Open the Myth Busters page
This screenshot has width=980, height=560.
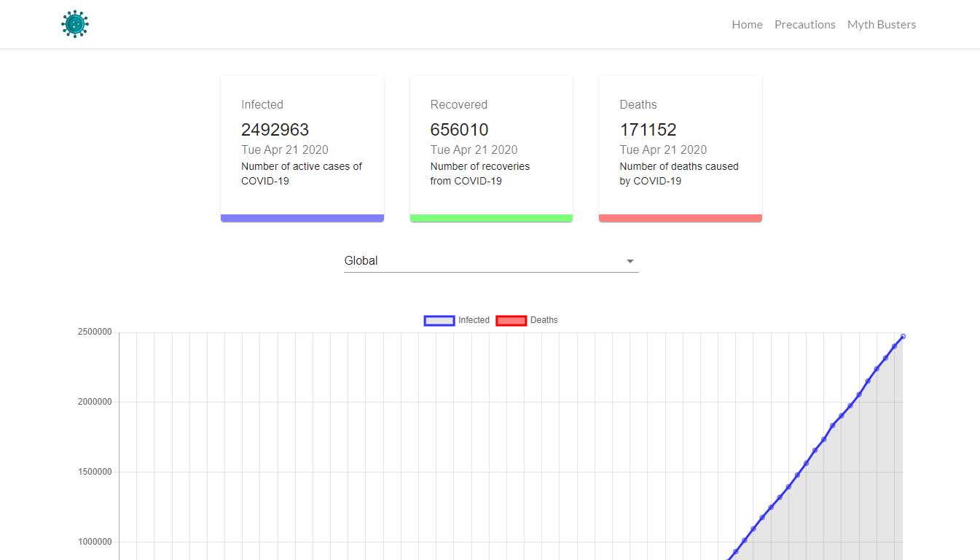click(x=882, y=25)
